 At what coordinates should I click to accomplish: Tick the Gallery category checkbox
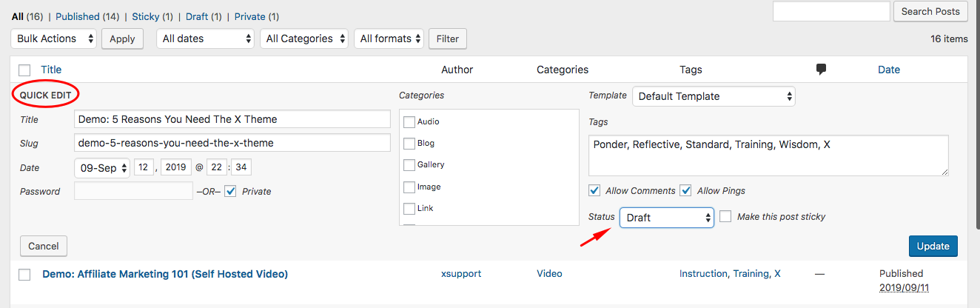pyautogui.click(x=409, y=165)
